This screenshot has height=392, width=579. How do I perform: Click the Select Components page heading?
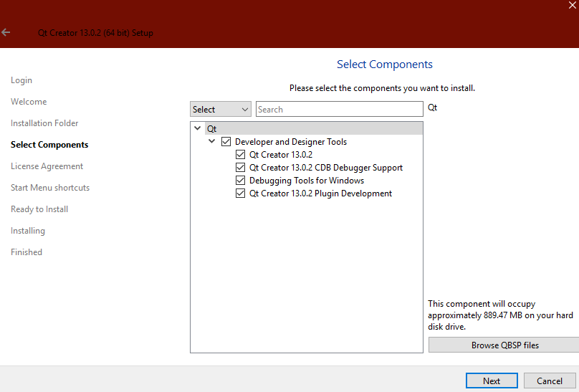(x=384, y=64)
